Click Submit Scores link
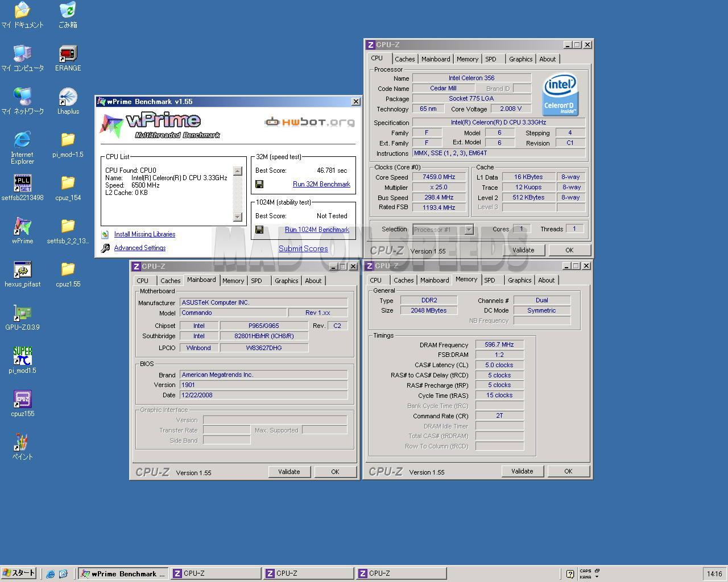The height and width of the screenshot is (582, 728). (303, 248)
